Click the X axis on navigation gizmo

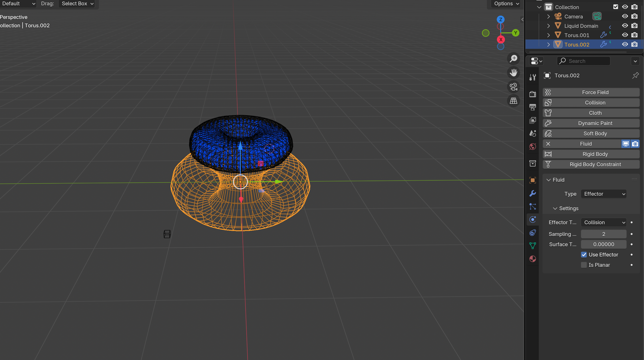501,39
